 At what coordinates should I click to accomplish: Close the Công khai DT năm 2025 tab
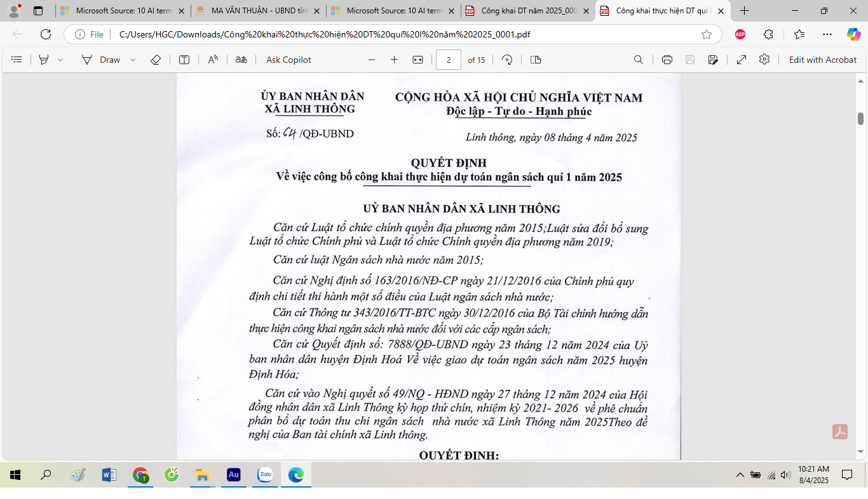586,11
